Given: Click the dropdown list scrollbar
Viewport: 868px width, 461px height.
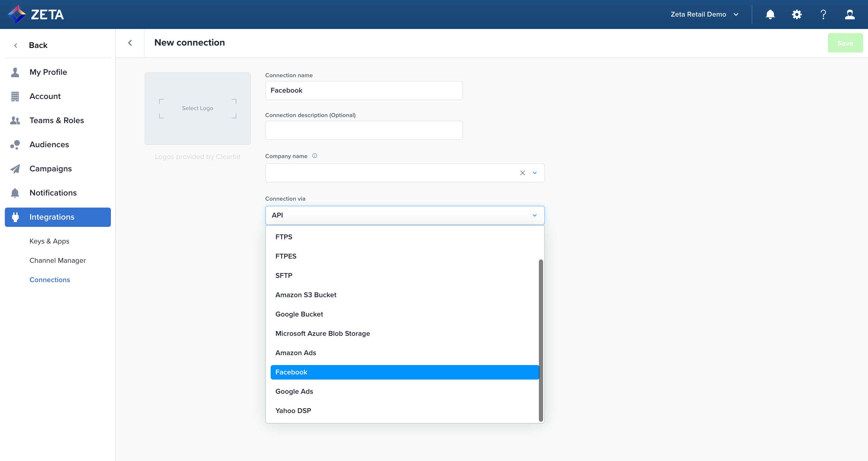Looking at the screenshot, I should 540,341.
